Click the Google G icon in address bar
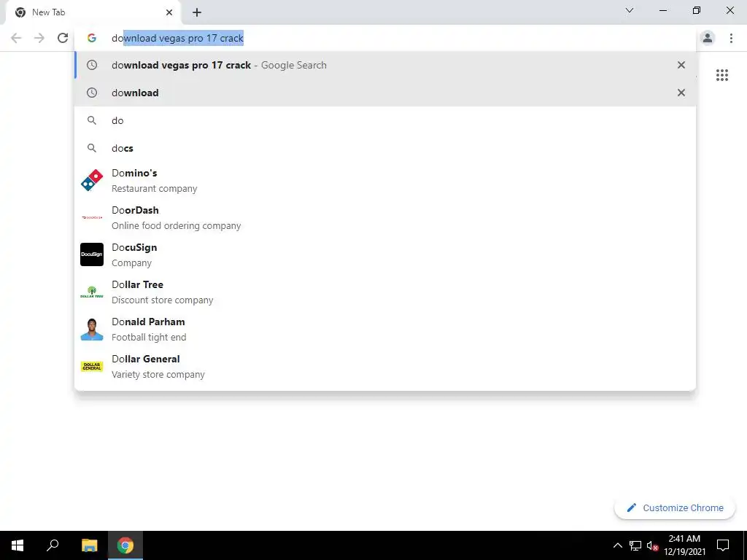Viewport: 747px width, 560px height. tap(92, 38)
